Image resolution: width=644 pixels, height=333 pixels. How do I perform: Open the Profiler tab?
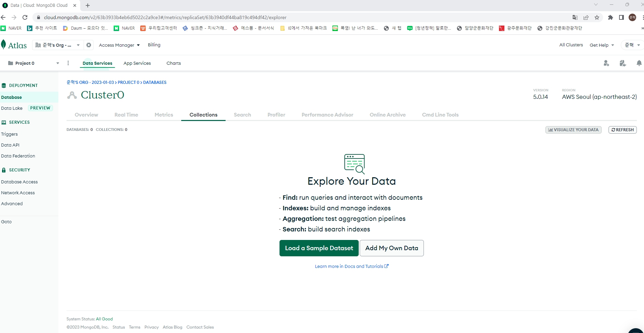(x=276, y=115)
